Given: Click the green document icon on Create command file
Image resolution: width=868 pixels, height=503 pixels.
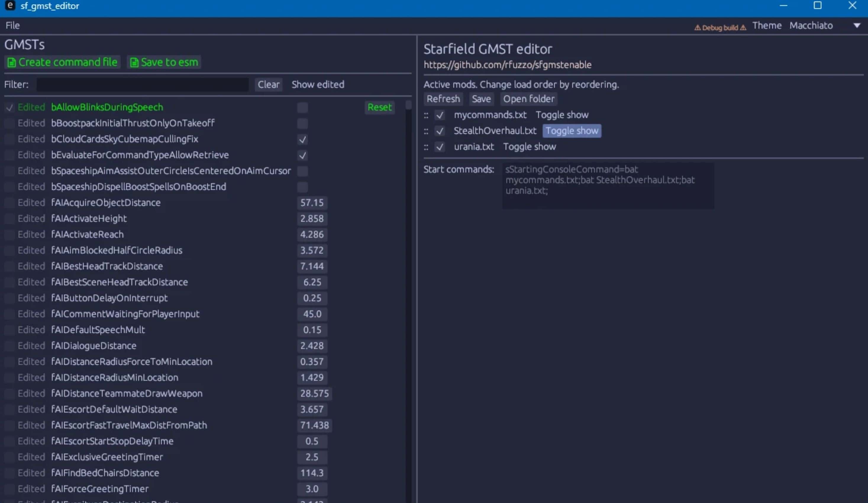Looking at the screenshot, I should coord(12,62).
